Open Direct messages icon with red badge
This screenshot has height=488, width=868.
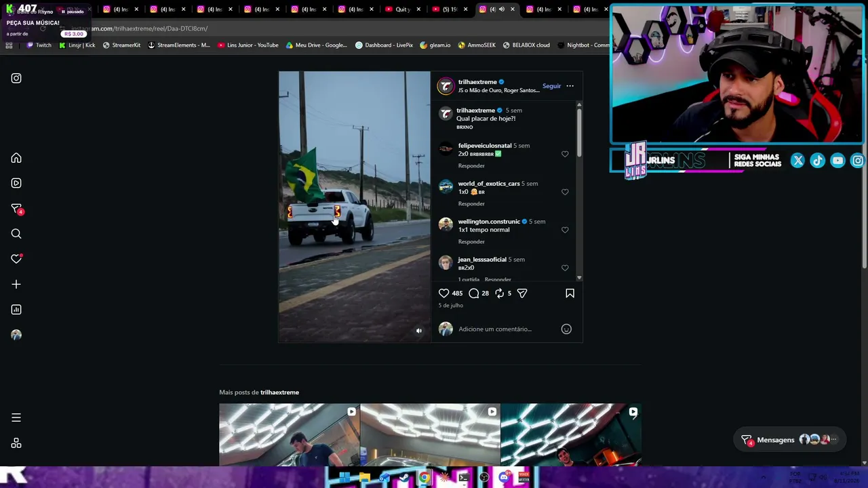pyautogui.click(x=16, y=209)
